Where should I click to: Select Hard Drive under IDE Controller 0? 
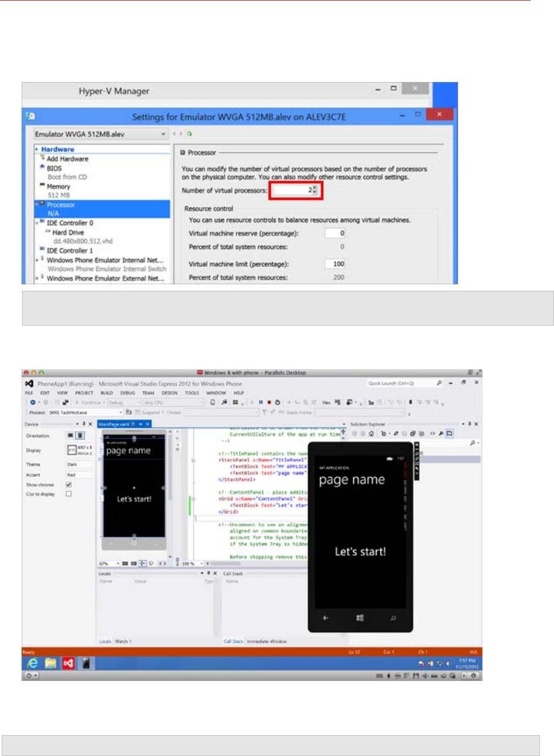pos(68,232)
